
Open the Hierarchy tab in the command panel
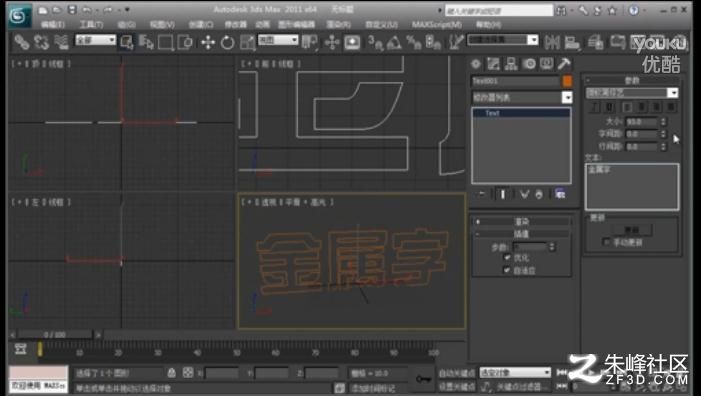(x=511, y=64)
